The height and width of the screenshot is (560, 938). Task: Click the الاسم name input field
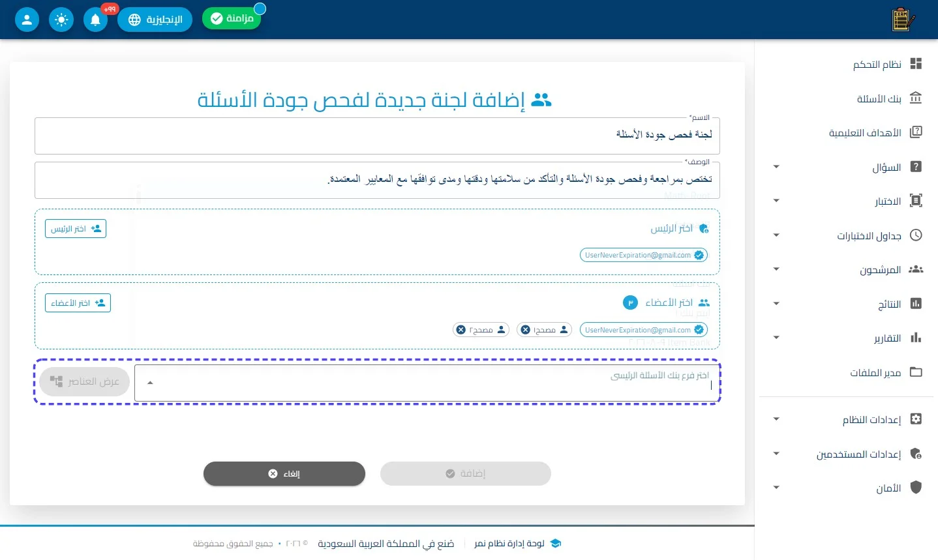tap(377, 136)
